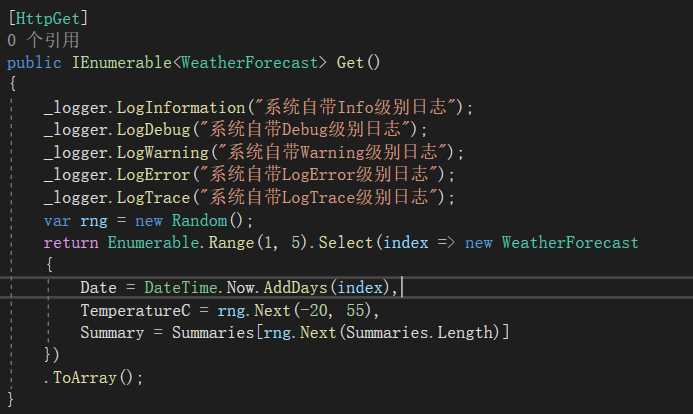This screenshot has width=693, height=414.
Task: Click the LogWarning method call
Action: pyautogui.click(x=162, y=152)
